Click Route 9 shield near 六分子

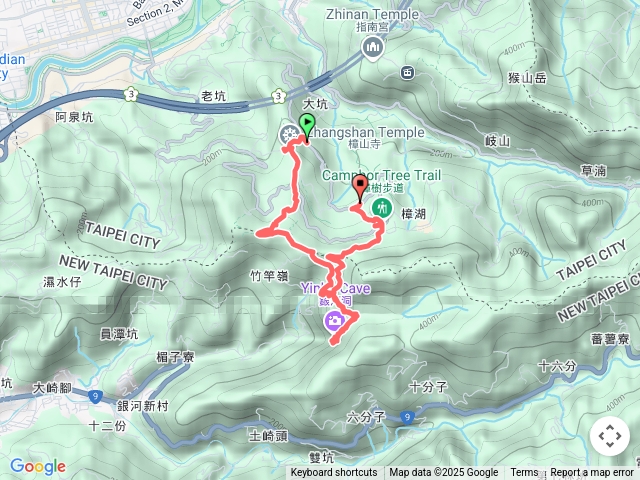[x=407, y=417]
